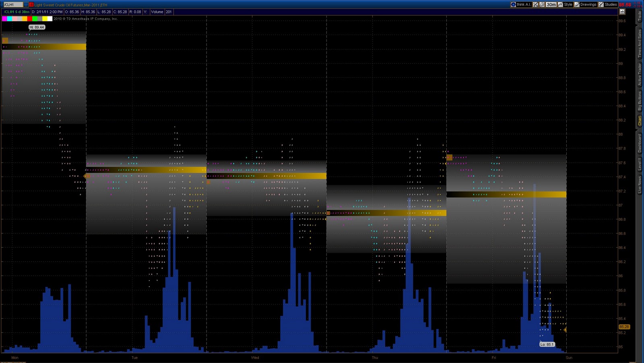Viewport: 644px width, 363px height.
Task: Click the Lo: 85.1 price label
Action: click(x=547, y=344)
